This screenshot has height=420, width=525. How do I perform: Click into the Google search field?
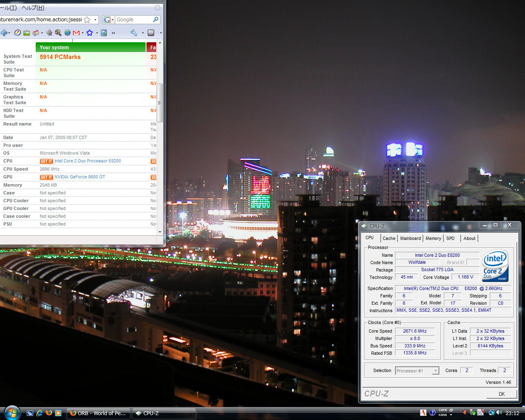(134, 20)
